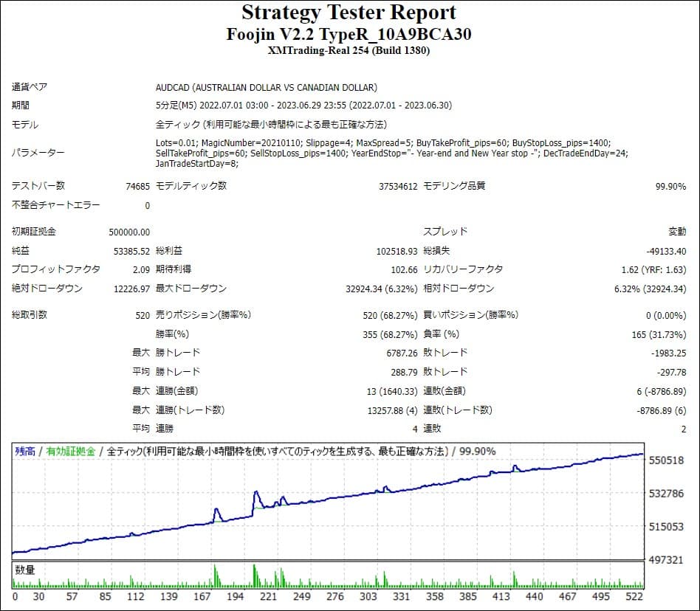Screen dimensions: 700x611
Task: Select the profit trades value 355 (68.27%)
Action: (x=390, y=334)
